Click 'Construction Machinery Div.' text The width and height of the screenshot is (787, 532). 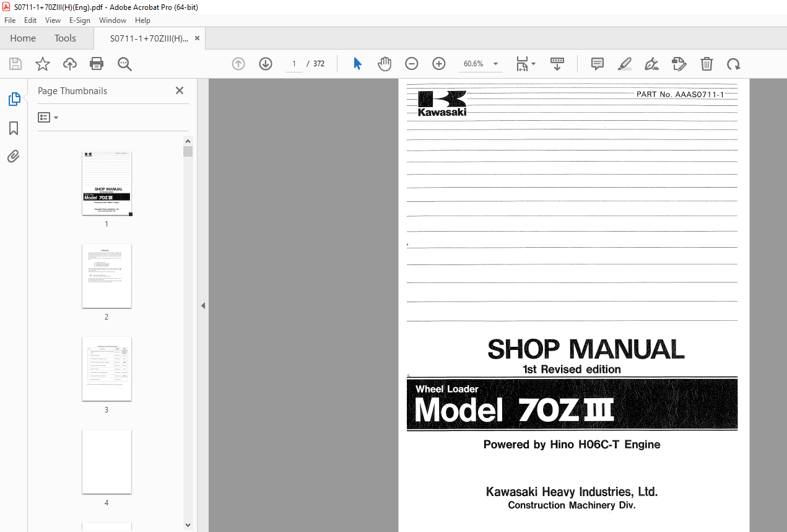click(572, 505)
